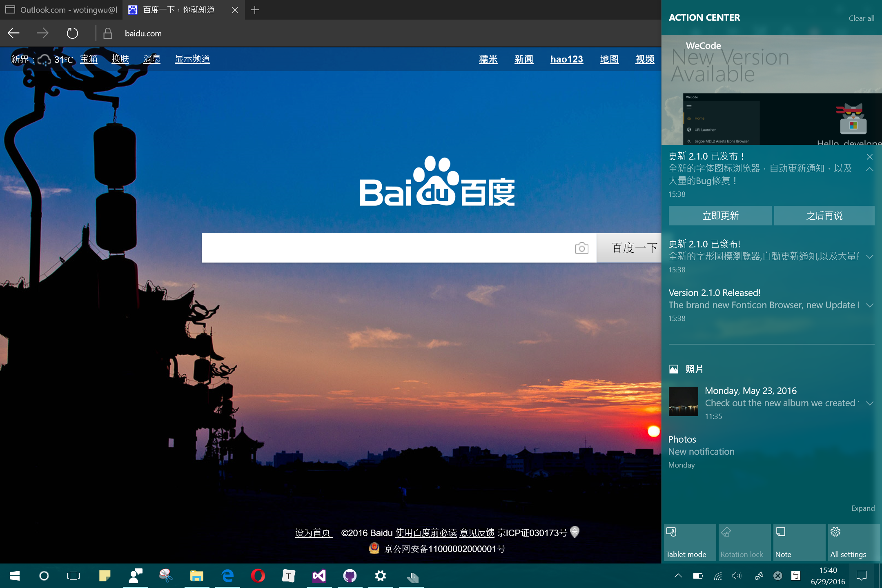882x588 pixels.
Task: Click the 百度一下 search button
Action: pyautogui.click(x=629, y=248)
